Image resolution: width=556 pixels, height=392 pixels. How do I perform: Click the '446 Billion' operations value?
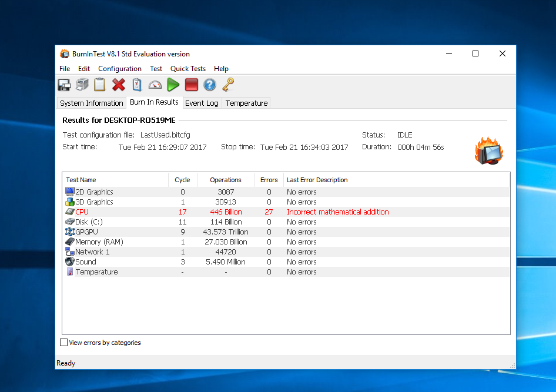pyautogui.click(x=226, y=212)
